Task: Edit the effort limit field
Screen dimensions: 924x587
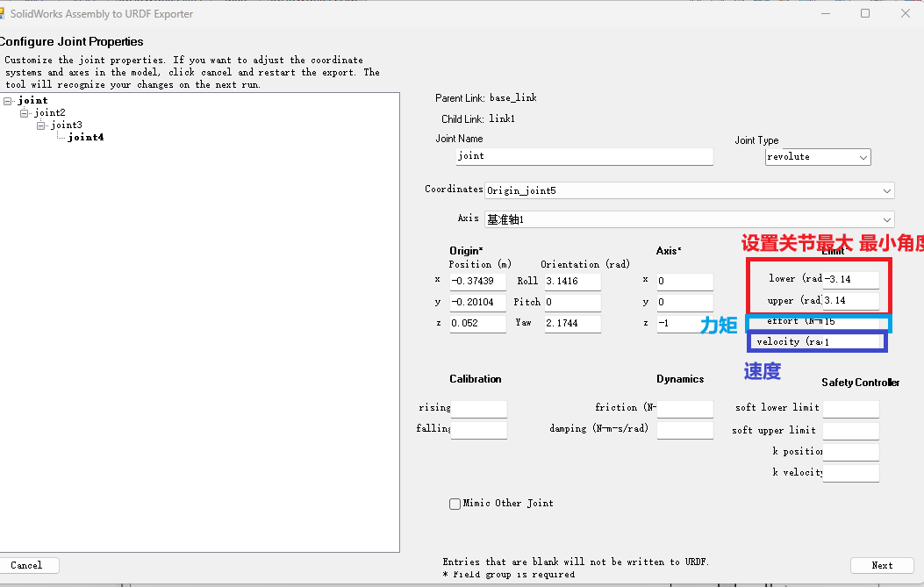Action: [x=851, y=322]
